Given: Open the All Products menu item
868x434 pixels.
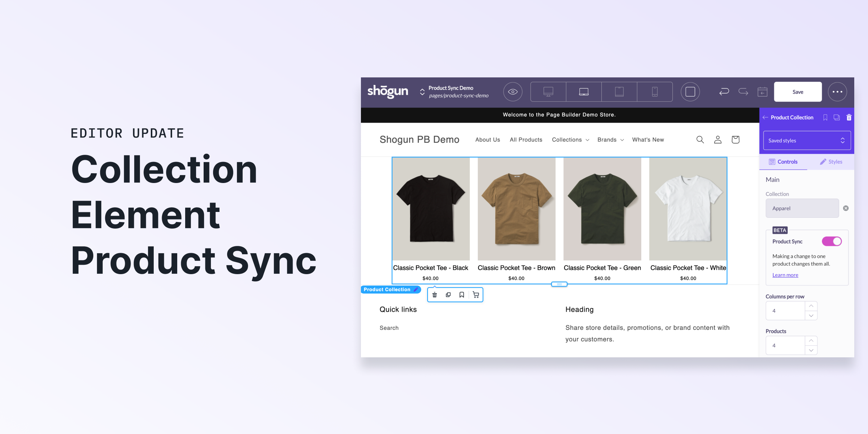Looking at the screenshot, I should (x=526, y=140).
